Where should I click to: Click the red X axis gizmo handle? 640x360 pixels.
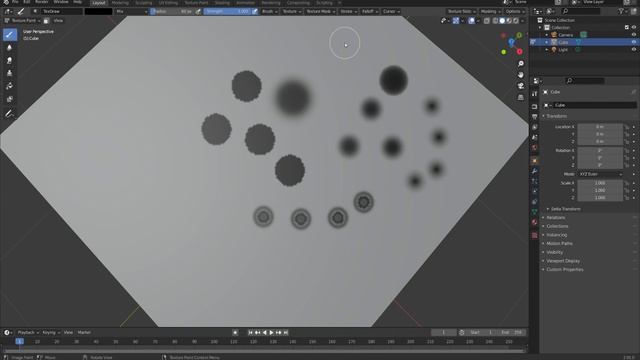point(520,52)
